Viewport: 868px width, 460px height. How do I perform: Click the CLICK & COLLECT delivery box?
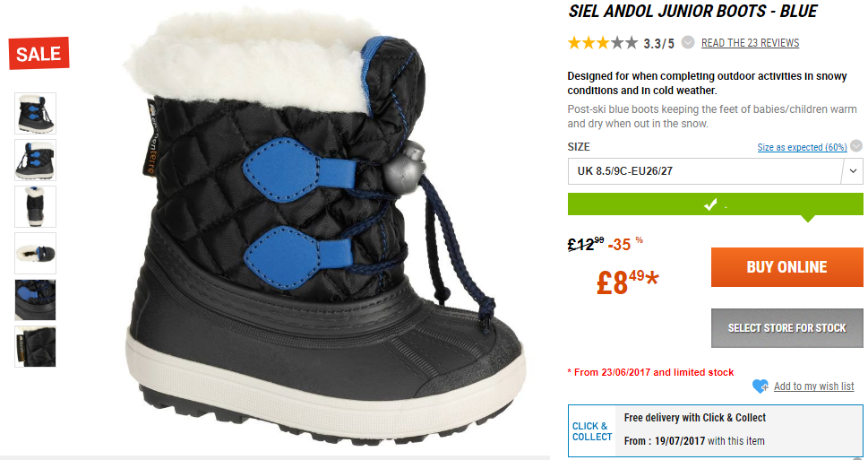pos(715,430)
